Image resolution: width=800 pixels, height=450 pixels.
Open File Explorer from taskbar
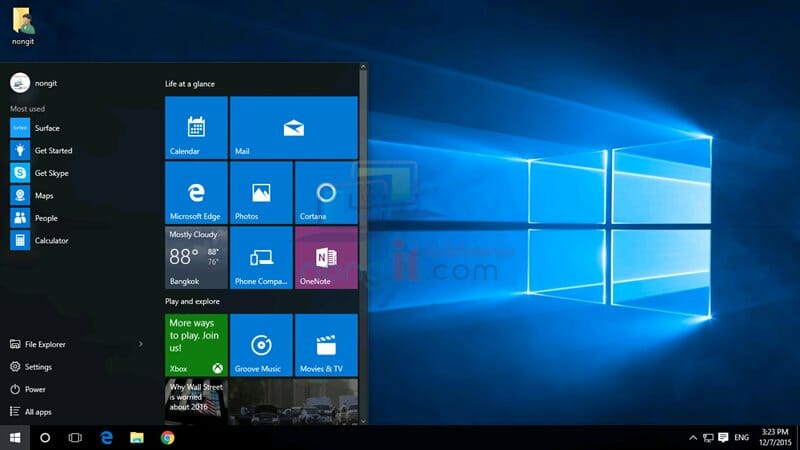click(137, 438)
